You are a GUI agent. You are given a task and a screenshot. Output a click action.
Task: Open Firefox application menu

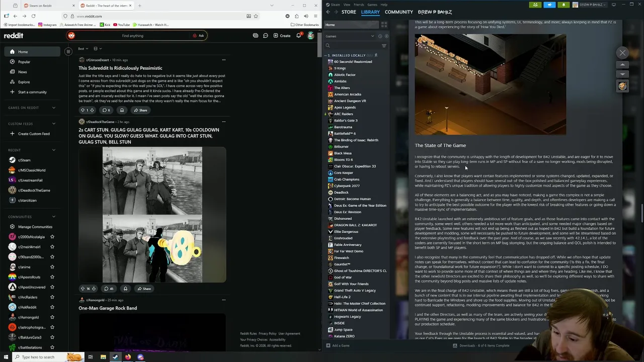[x=315, y=16]
